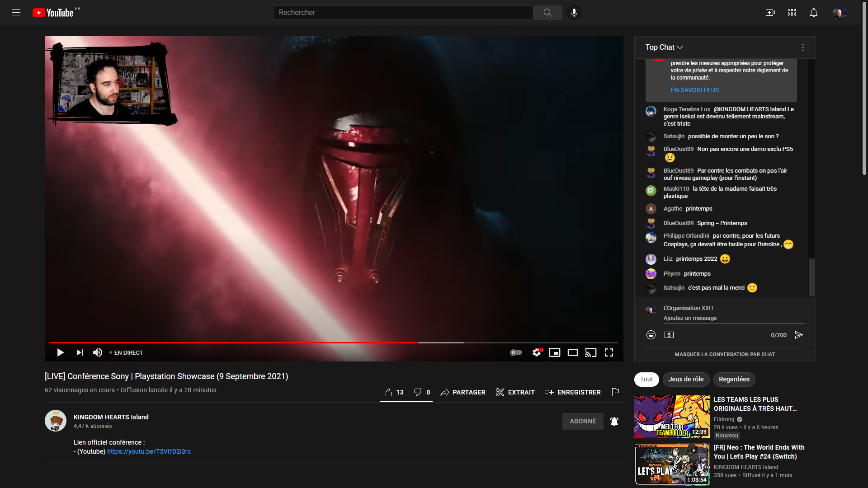Viewport: 868px width, 488px height.
Task: Click the Fildrong channel name
Action: pos(724,419)
